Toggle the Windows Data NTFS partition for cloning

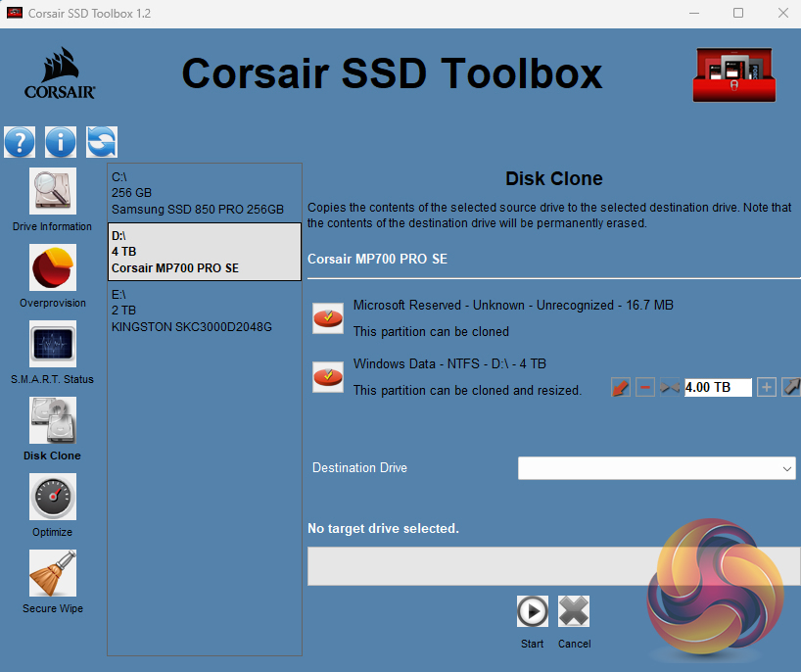tap(328, 376)
